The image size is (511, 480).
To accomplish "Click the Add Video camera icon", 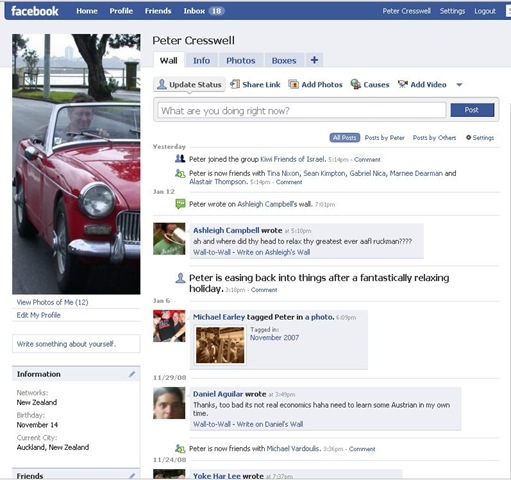I will point(403,84).
